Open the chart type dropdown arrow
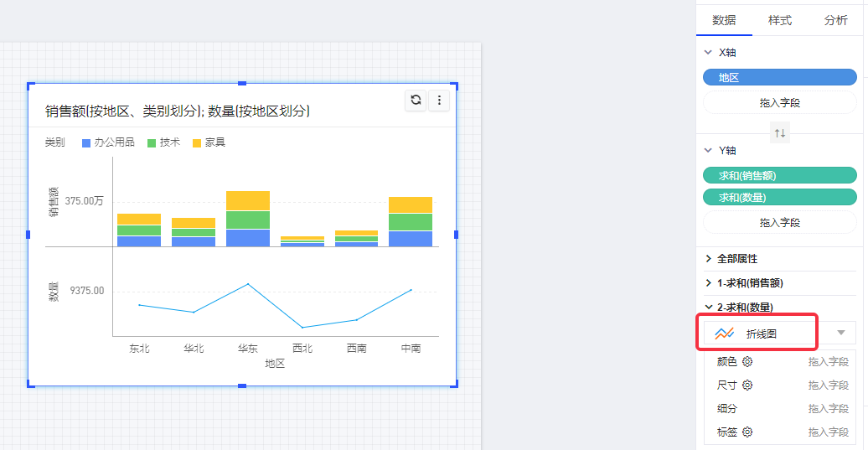Image resolution: width=868 pixels, height=450 pixels. coord(840,334)
